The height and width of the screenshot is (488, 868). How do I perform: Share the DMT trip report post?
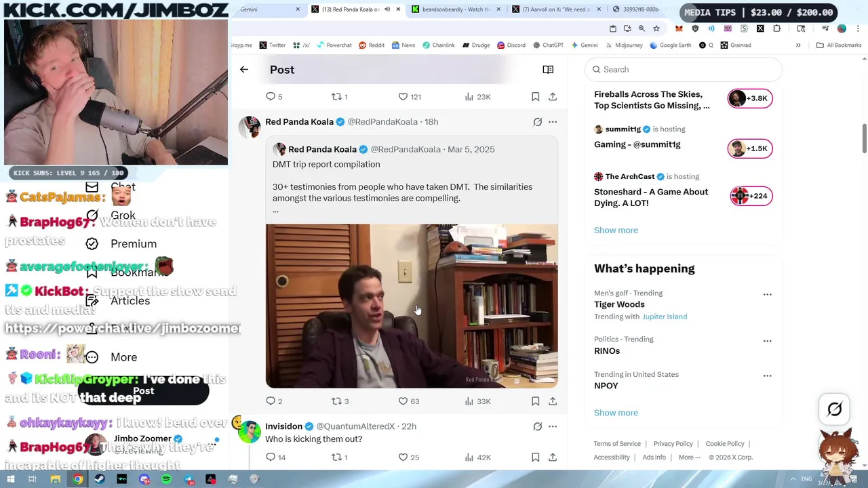coord(553,401)
